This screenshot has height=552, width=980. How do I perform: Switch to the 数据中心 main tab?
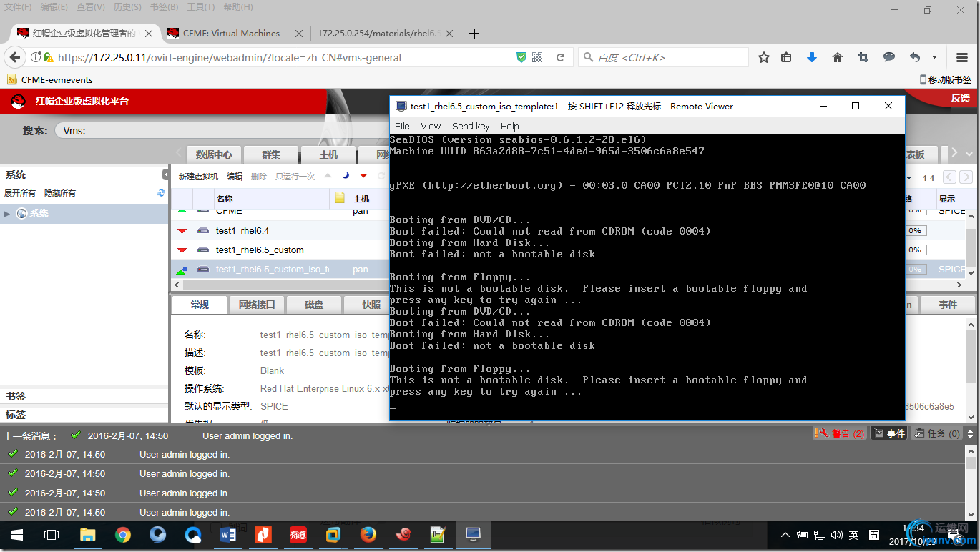click(214, 154)
